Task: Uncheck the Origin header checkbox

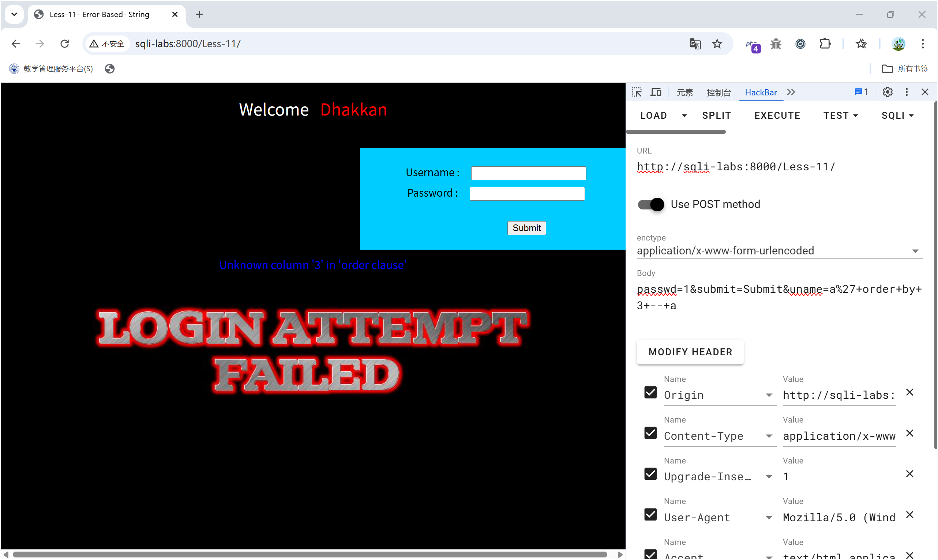Action: point(650,393)
